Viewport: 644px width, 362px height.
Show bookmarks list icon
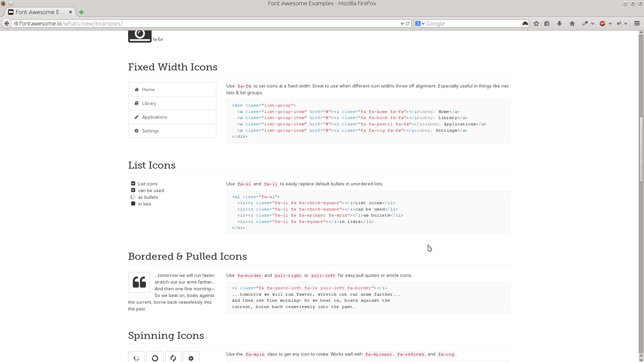547,23
